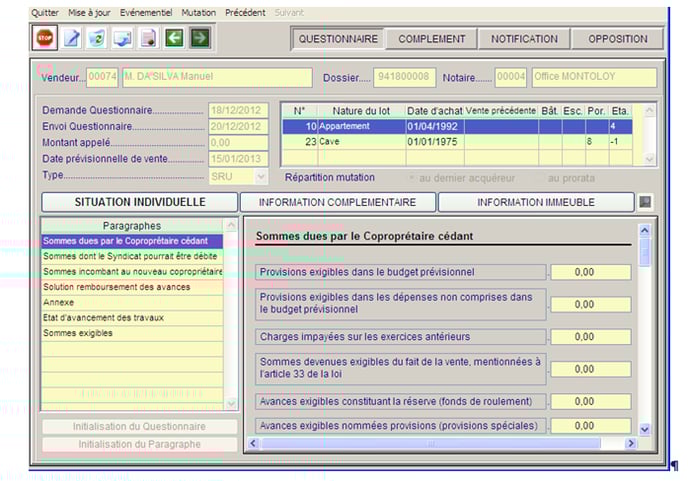Go to next record with right green arrow
Viewport: 688px width, 481px height.
[200, 38]
